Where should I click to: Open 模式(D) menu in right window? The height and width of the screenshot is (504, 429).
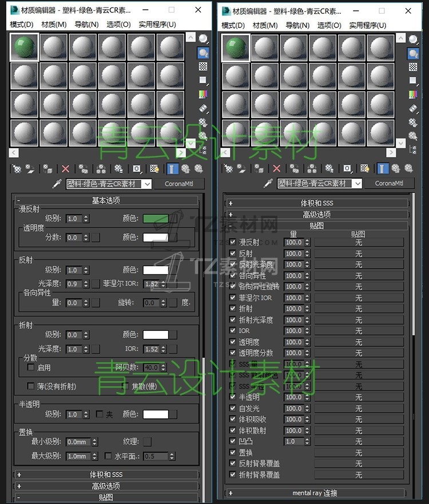(x=233, y=25)
